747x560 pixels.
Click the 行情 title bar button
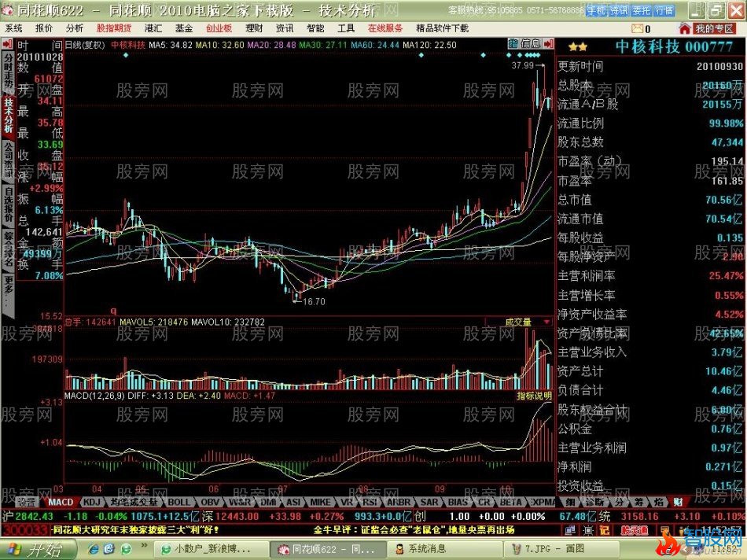[664, 10]
